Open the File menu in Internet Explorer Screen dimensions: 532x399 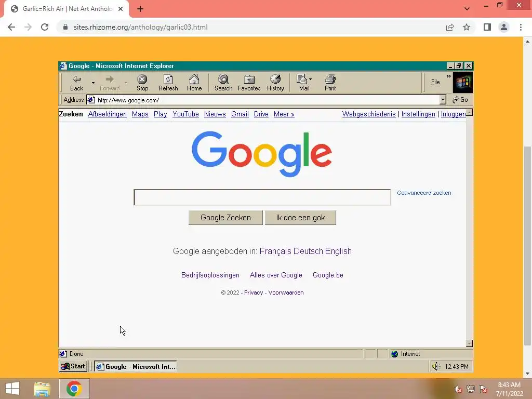(x=435, y=82)
